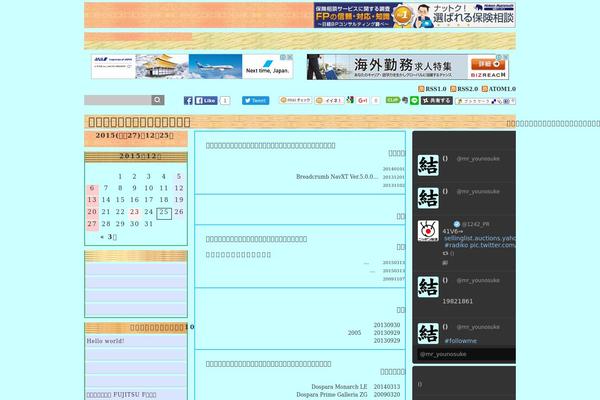
Task: Click the mixi イイネ button
Action: (329, 100)
